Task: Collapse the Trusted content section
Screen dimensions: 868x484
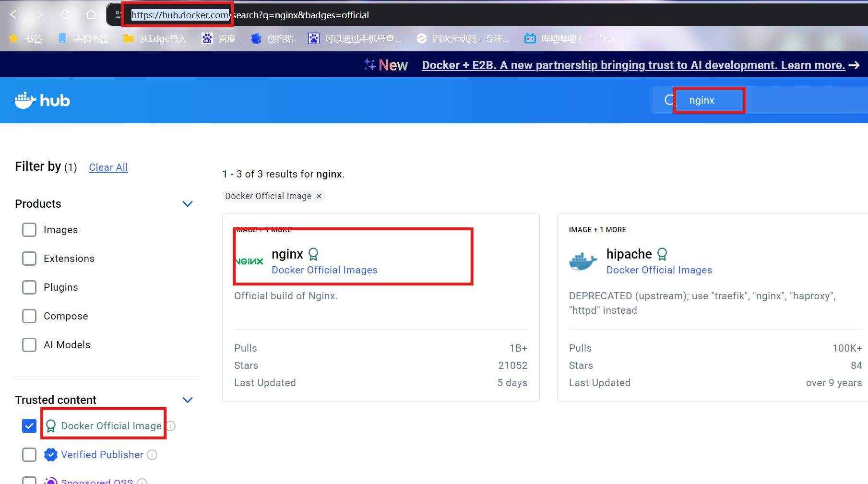Action: 188,400
